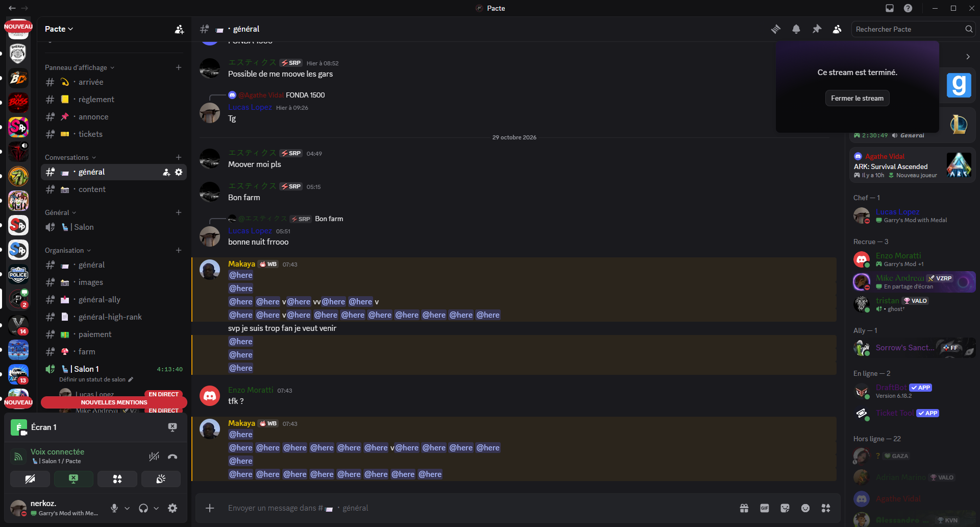Screen dimensions: 980x527
Task: Expand the headphone output device options
Action: pyautogui.click(x=156, y=508)
